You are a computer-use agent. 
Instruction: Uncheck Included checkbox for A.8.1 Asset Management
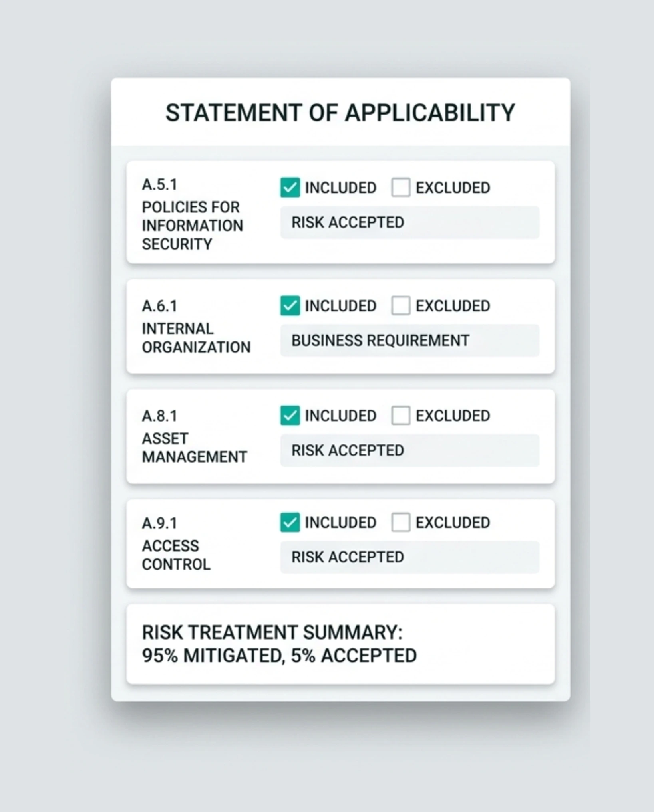tap(290, 416)
